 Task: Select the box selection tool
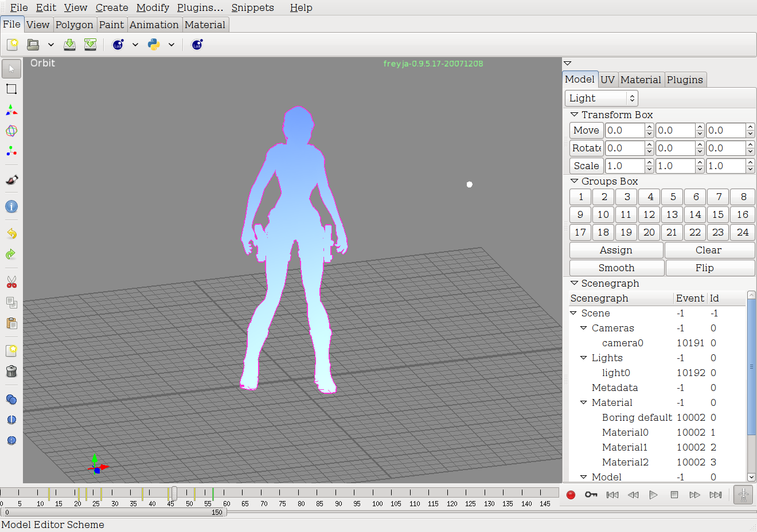tap(11, 89)
